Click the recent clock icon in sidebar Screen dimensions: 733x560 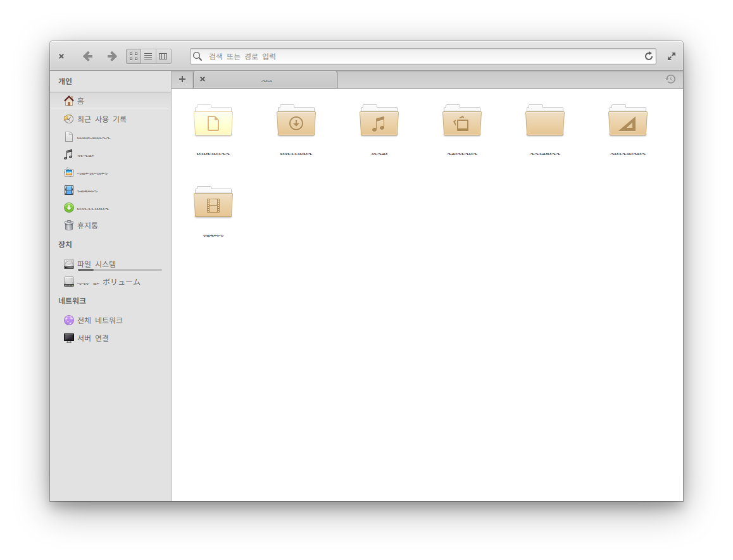pyautogui.click(x=69, y=119)
